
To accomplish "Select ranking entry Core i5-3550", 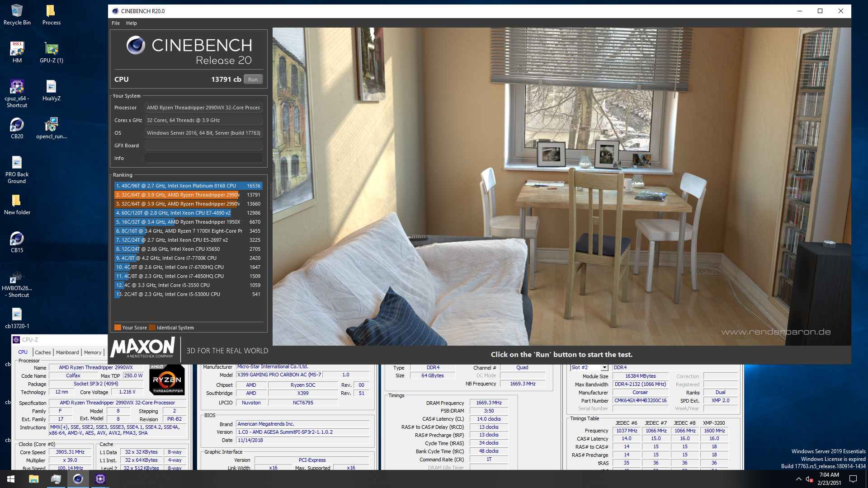I will click(x=188, y=285).
